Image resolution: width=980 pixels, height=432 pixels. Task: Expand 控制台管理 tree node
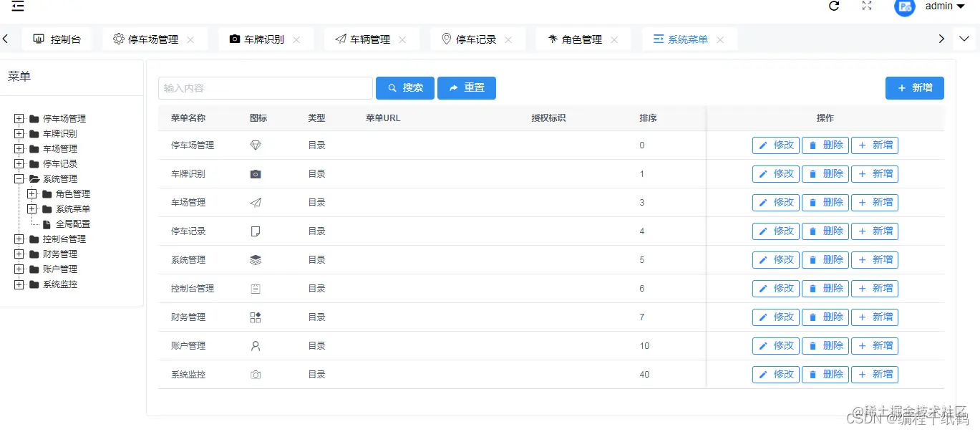[19, 239]
